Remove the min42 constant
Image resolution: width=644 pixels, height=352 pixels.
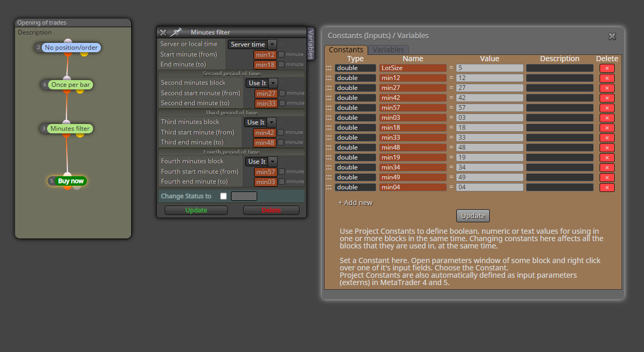point(607,98)
